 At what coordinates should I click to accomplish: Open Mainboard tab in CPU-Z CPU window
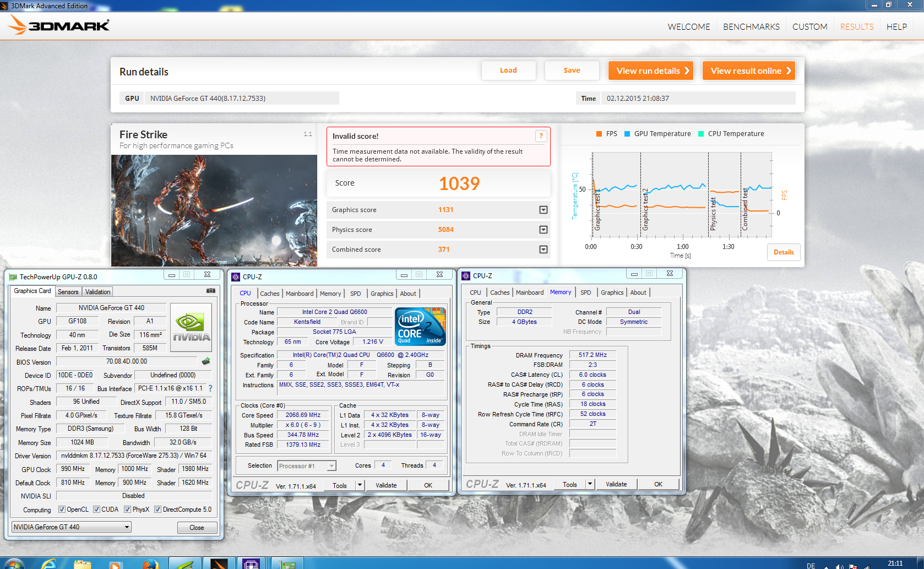click(x=300, y=294)
